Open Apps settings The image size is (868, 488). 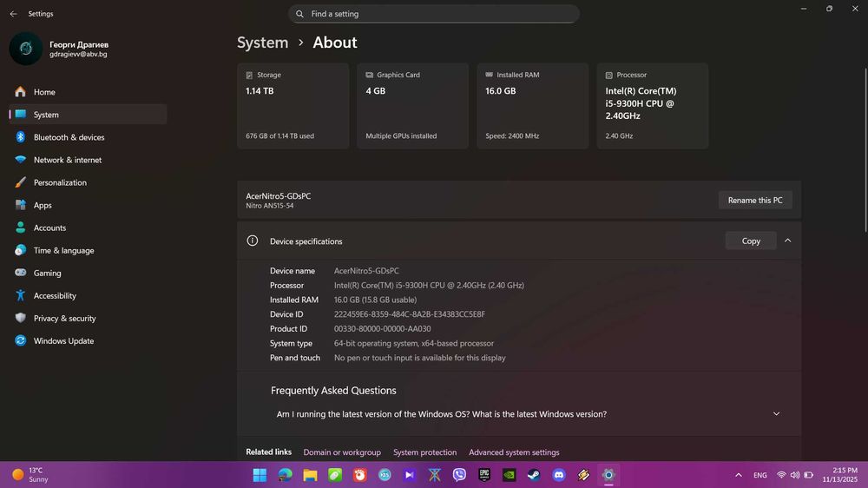tap(88, 206)
